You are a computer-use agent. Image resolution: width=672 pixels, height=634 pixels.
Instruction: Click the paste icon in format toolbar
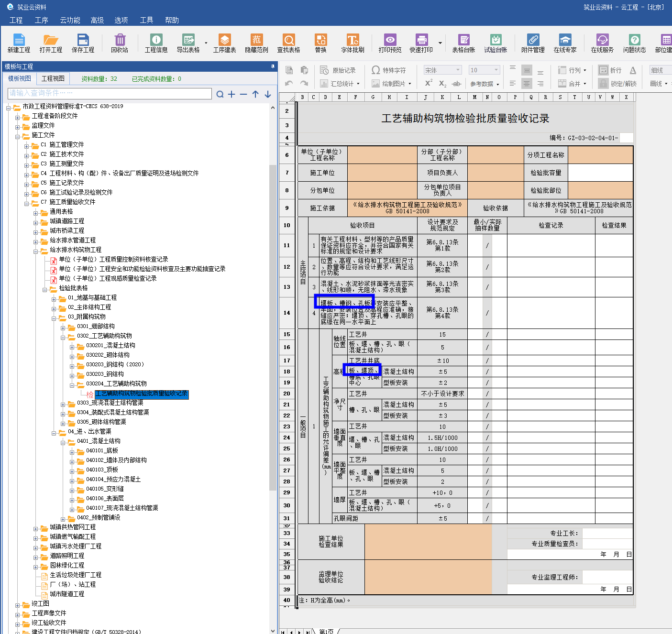coord(304,70)
